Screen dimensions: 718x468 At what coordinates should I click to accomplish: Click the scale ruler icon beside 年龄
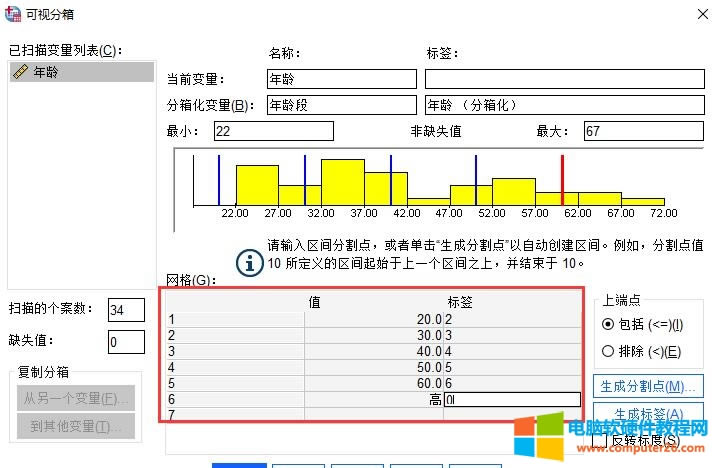point(20,72)
